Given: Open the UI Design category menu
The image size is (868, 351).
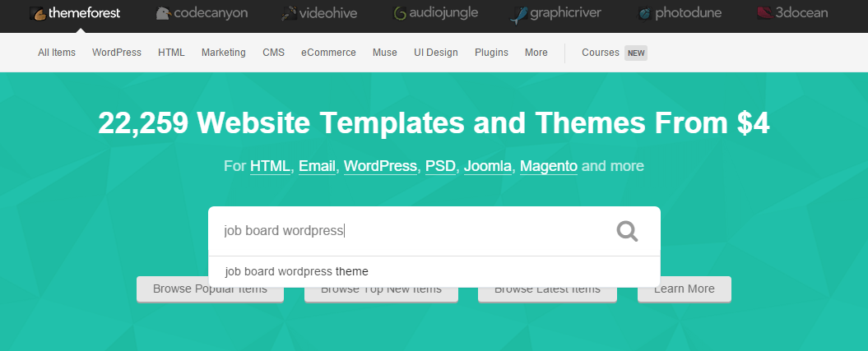Looking at the screenshot, I should pos(436,53).
